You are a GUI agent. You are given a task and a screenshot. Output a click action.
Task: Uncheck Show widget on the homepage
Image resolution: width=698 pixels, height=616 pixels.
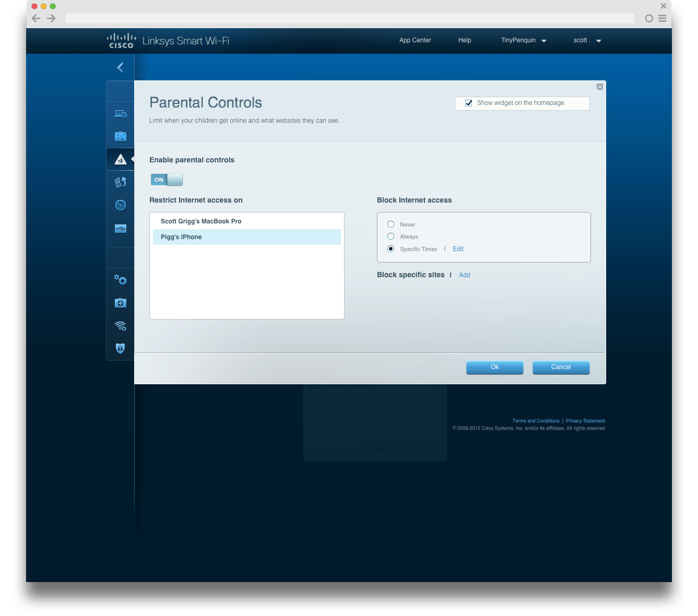[469, 103]
